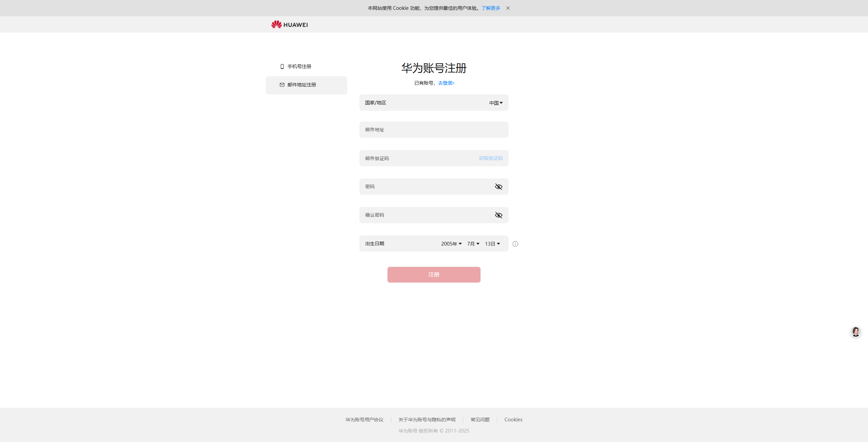Toggle visibility of 密码 field eye icon
This screenshot has height=442, width=868.
pyautogui.click(x=498, y=187)
